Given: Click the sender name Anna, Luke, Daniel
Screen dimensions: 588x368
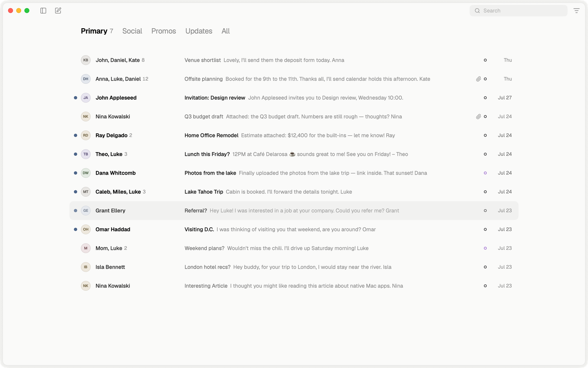Looking at the screenshot, I should (x=118, y=79).
